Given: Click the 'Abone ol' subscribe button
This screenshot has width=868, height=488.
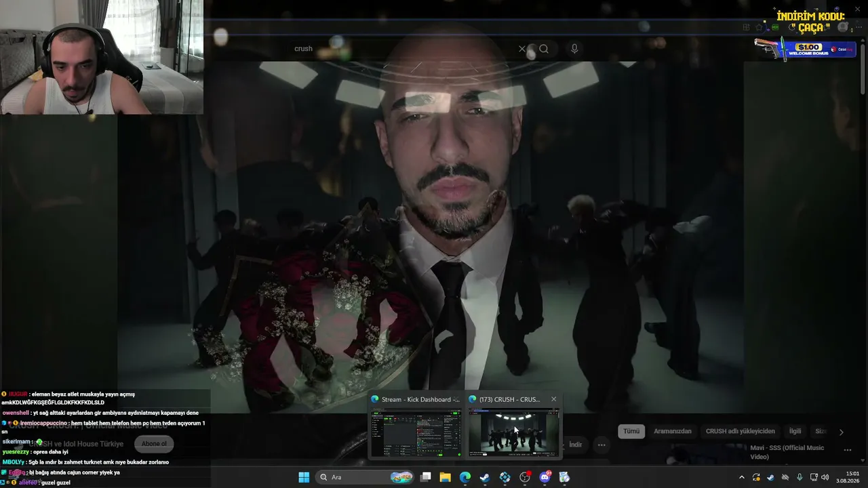Looking at the screenshot, I should point(154,444).
